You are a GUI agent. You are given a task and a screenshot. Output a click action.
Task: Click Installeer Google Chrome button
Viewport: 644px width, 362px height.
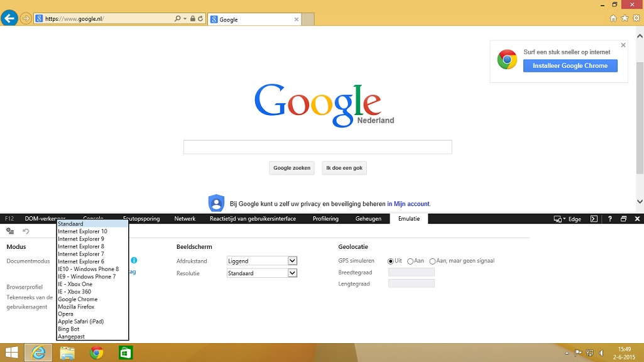coord(570,66)
